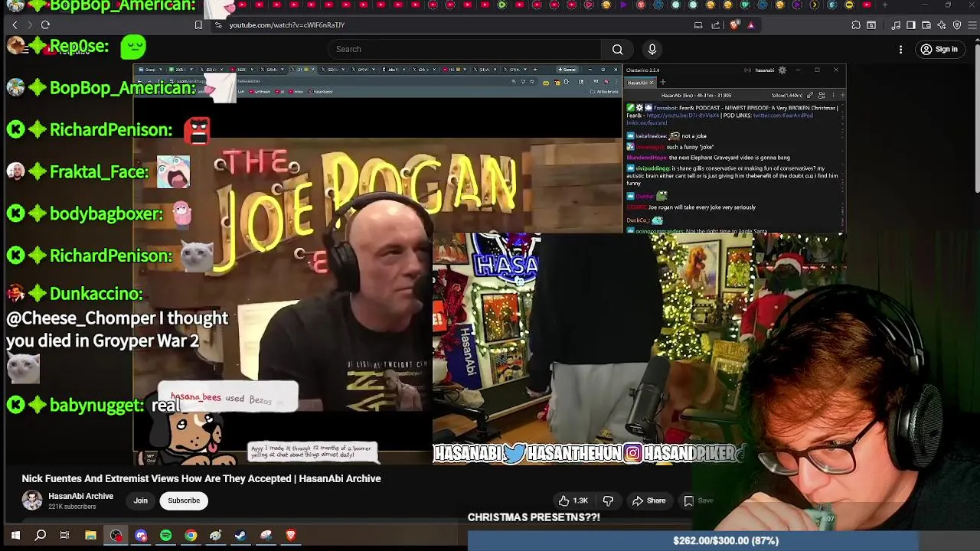Open Brave Rewards triangle icon
Screen dimensions: 980x551
click(750, 25)
